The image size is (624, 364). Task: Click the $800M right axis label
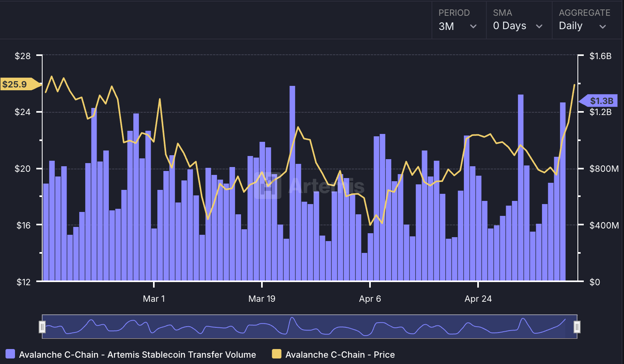[x=604, y=169]
